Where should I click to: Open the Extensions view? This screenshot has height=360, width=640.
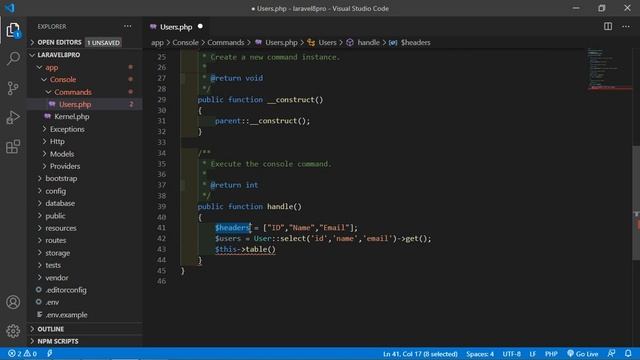(x=13, y=147)
